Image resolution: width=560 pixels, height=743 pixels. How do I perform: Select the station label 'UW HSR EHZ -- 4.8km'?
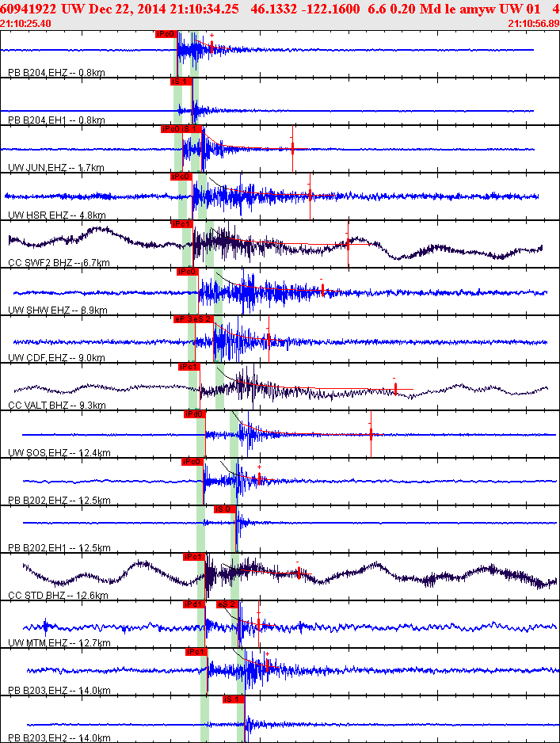pyautogui.click(x=57, y=215)
